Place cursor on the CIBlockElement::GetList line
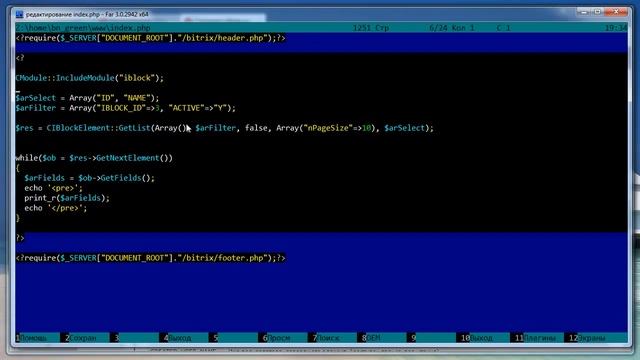640x360 pixels. [x=224, y=128]
